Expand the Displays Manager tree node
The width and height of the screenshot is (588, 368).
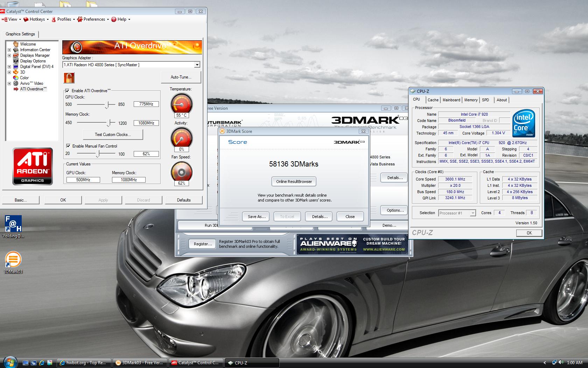(x=9, y=55)
